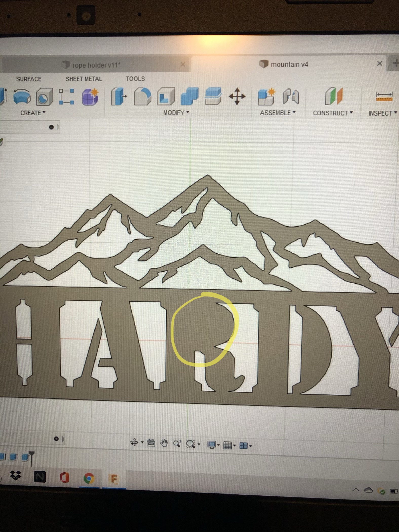Viewport: 399px width, 532px height.
Task: Open the CONSTRUCT dropdown menu
Action: pyautogui.click(x=333, y=113)
